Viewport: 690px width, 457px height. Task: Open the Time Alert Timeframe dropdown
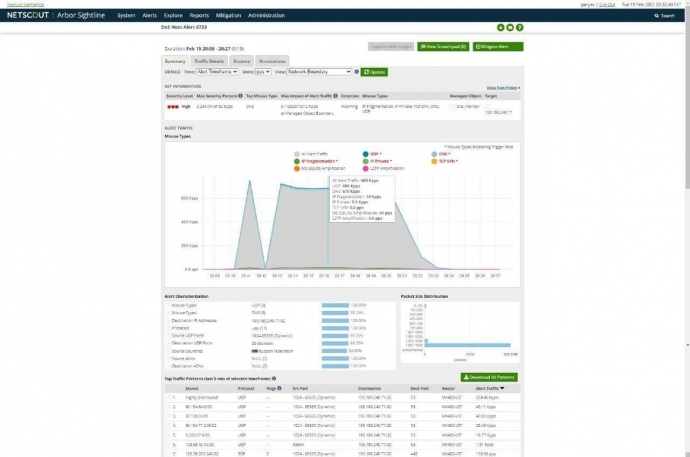(x=217, y=72)
